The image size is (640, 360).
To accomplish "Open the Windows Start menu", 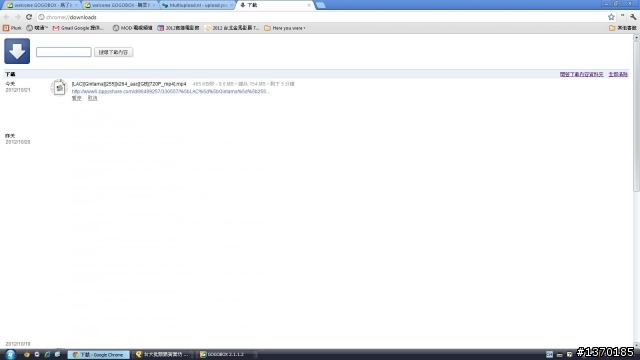I will coord(11,354).
